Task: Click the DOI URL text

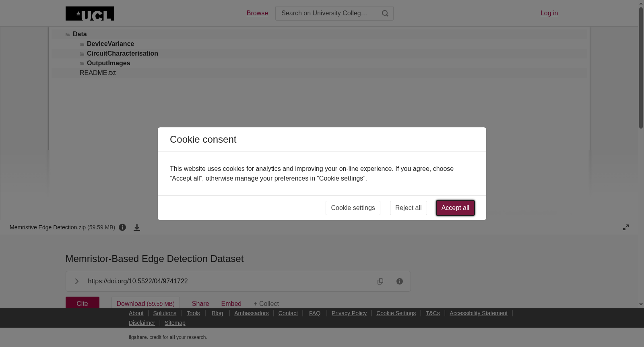Action: click(x=138, y=281)
